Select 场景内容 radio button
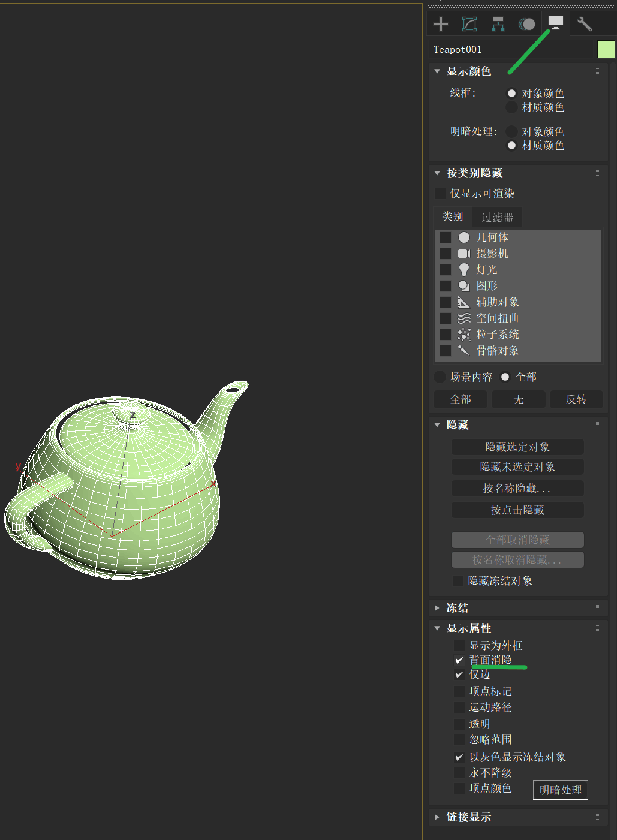Image resolution: width=617 pixels, height=840 pixels. tap(440, 377)
